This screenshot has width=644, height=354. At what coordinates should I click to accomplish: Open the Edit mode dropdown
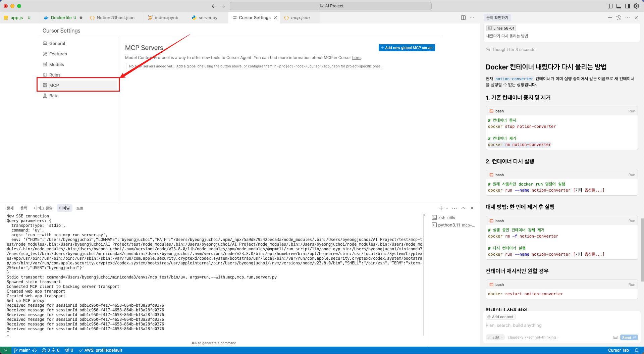point(495,338)
